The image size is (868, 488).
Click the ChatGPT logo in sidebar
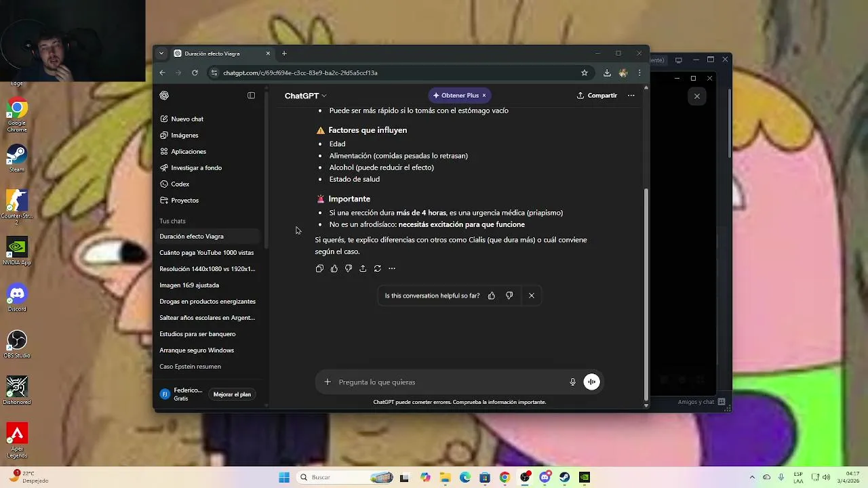(164, 96)
